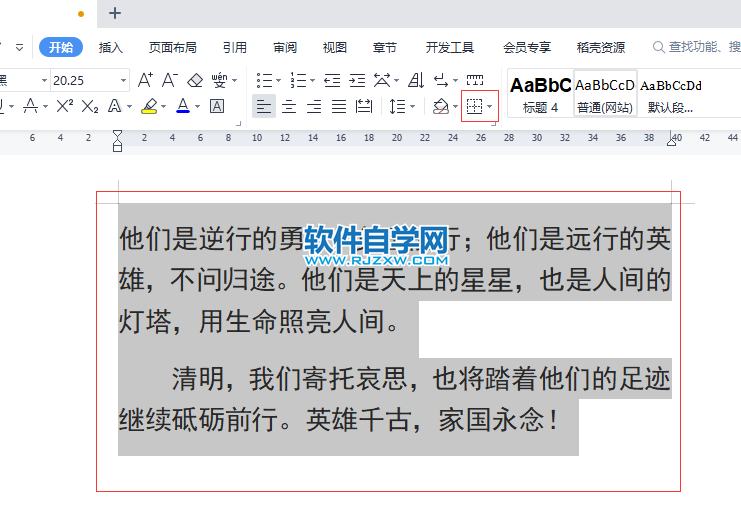
Task: Click the paragraph shading bucket icon
Action: [440, 106]
